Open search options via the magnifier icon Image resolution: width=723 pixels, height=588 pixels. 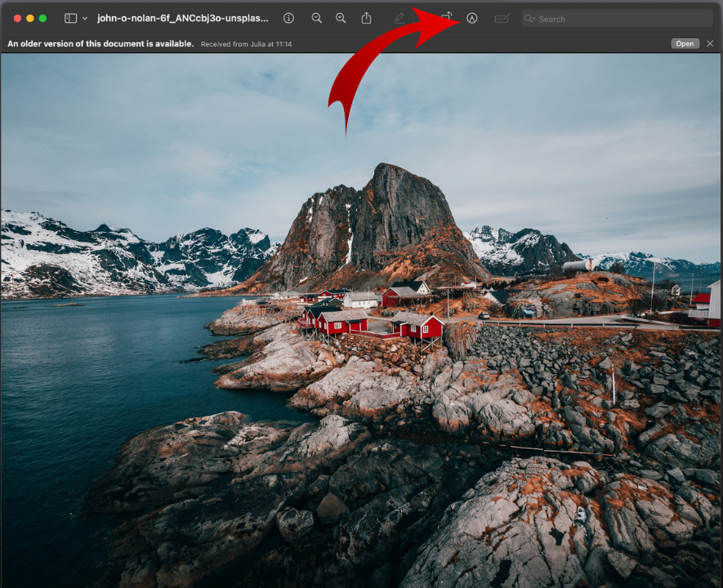pos(529,19)
